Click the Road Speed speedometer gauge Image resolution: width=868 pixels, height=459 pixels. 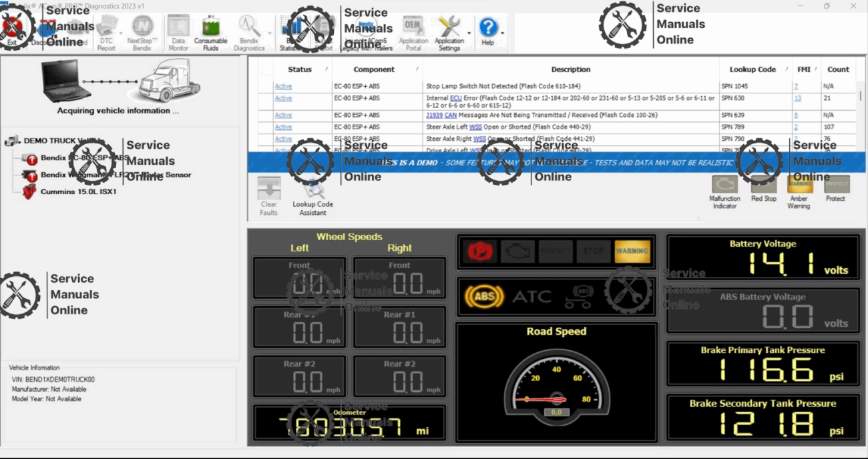pyautogui.click(x=556, y=387)
